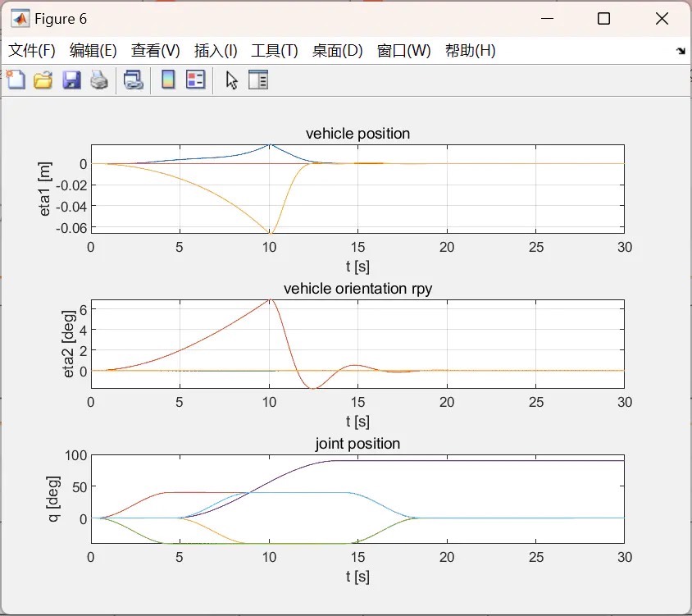This screenshot has width=692, height=616.
Task: Select the 'eta1 [m]' y-axis label
Action: pos(45,189)
